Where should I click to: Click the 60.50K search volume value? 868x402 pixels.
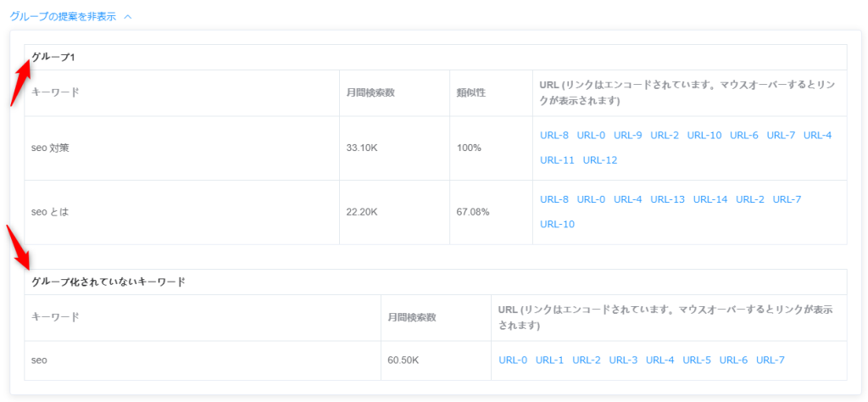[403, 360]
